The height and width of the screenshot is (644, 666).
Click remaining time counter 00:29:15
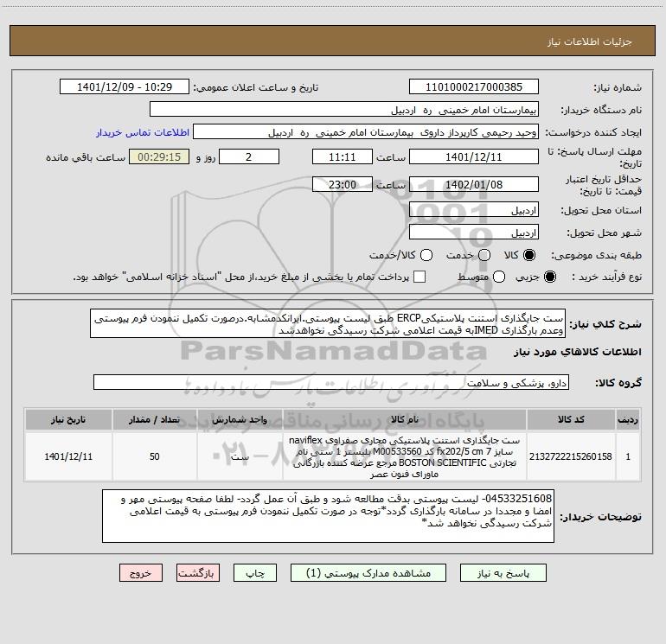point(159,156)
